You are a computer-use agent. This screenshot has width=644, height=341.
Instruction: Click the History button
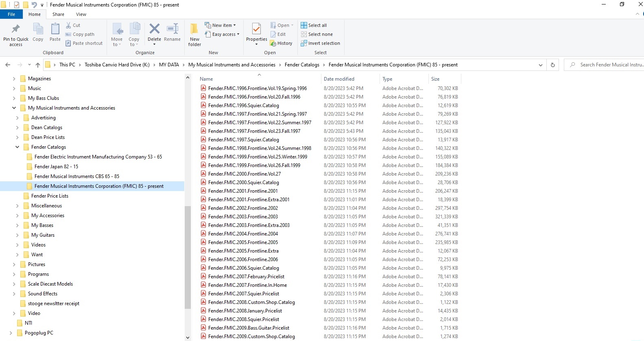point(281,43)
